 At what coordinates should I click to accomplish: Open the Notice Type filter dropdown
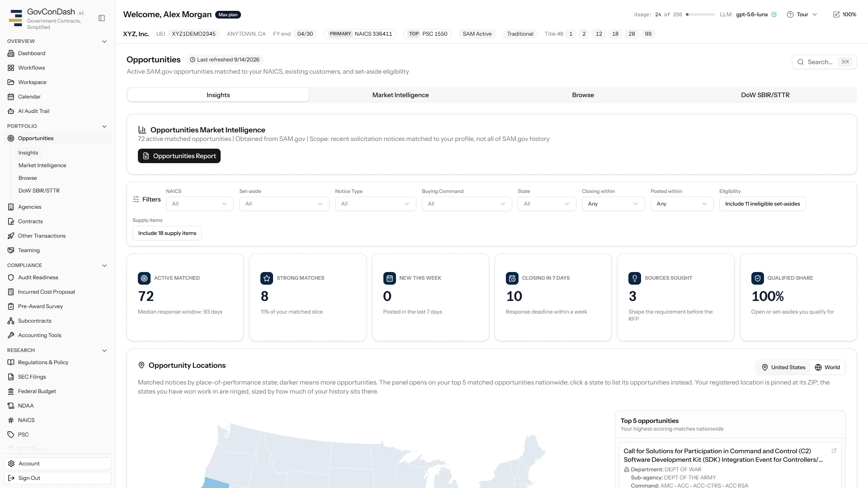376,204
